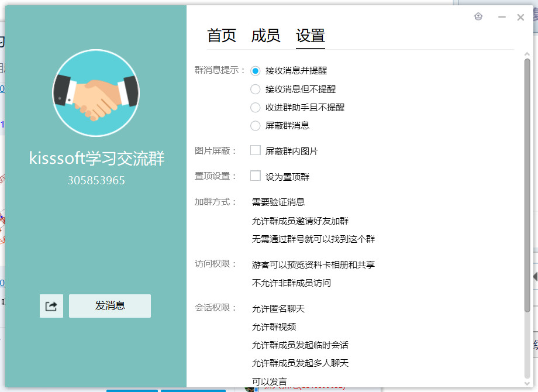Click the 可以发言 text

coord(270,381)
